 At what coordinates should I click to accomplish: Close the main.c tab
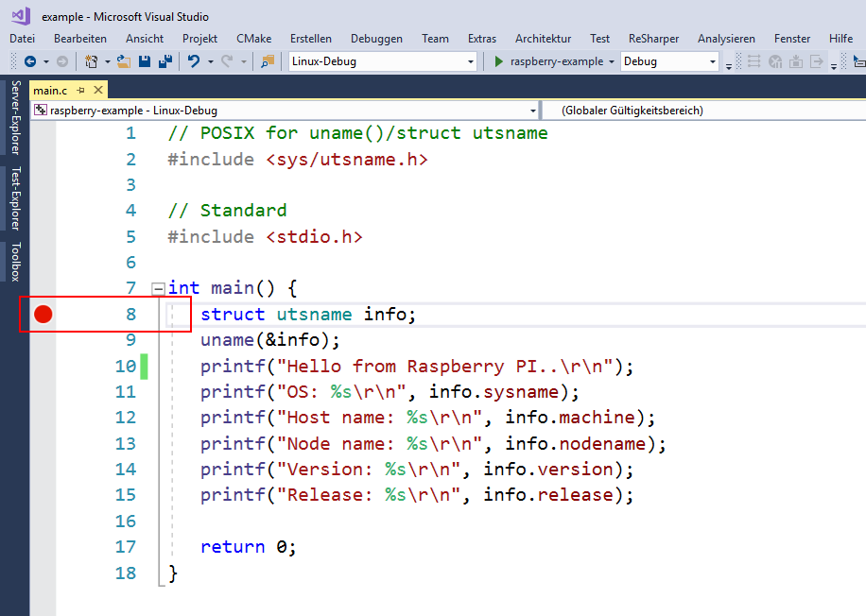(x=97, y=90)
